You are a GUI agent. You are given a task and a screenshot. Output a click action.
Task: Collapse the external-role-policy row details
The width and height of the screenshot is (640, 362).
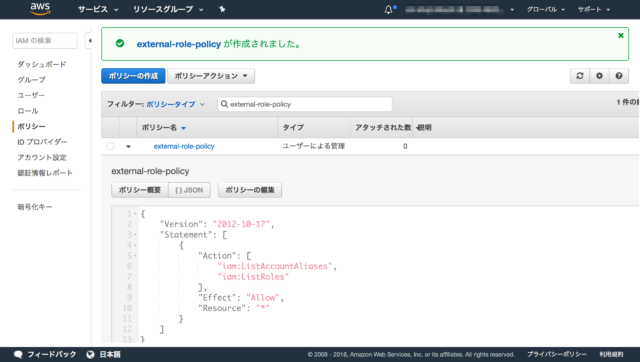(x=128, y=147)
